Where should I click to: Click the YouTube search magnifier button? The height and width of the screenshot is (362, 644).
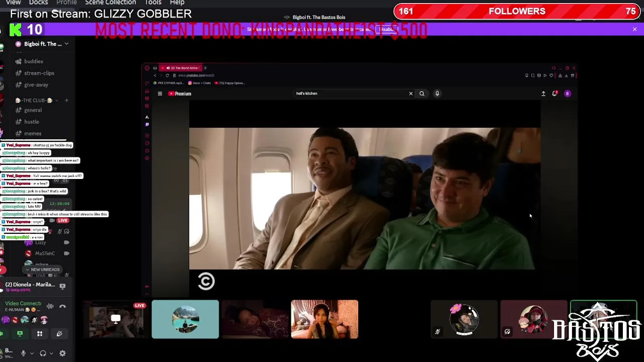tap(422, 94)
